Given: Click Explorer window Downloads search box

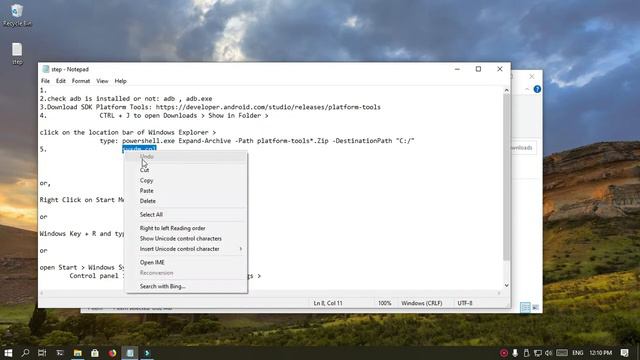Looking at the screenshot, I should pos(524,148).
